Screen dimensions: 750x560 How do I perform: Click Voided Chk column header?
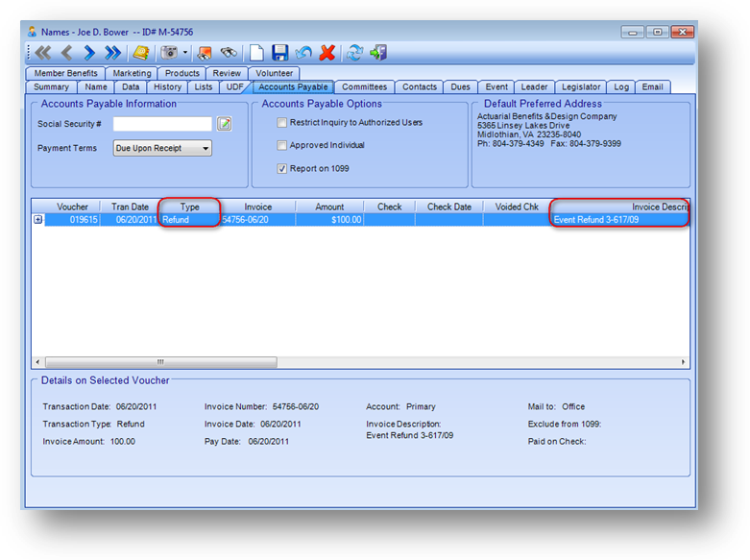pos(517,207)
